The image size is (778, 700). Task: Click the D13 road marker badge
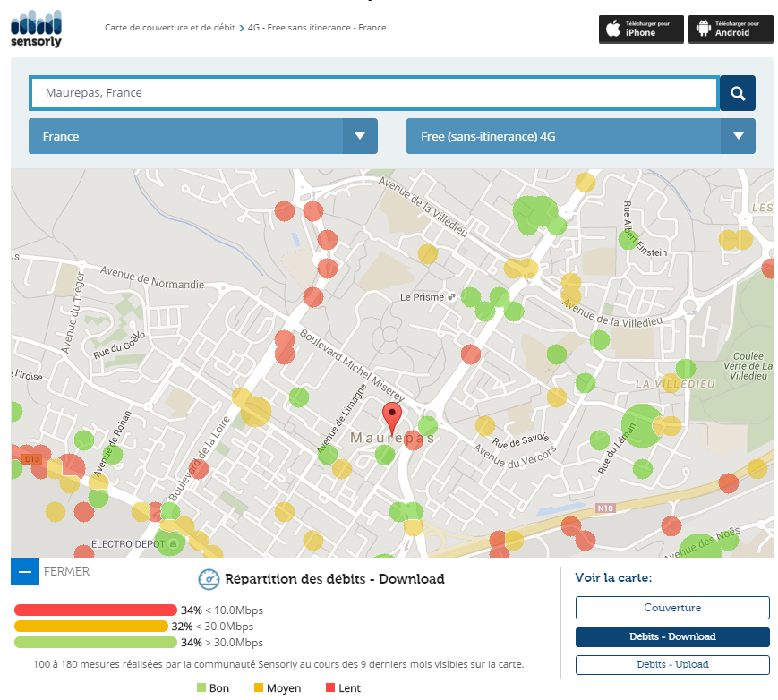pyautogui.click(x=32, y=459)
